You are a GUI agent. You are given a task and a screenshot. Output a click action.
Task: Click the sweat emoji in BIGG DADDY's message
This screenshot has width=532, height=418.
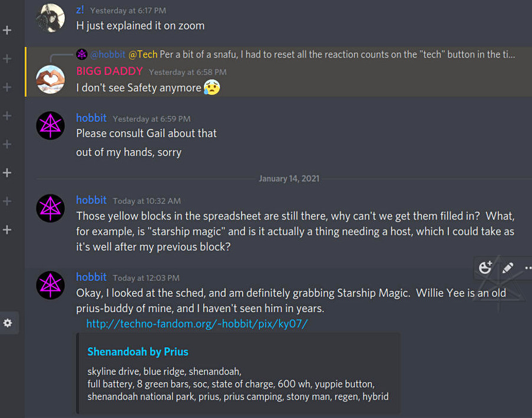[212, 88]
